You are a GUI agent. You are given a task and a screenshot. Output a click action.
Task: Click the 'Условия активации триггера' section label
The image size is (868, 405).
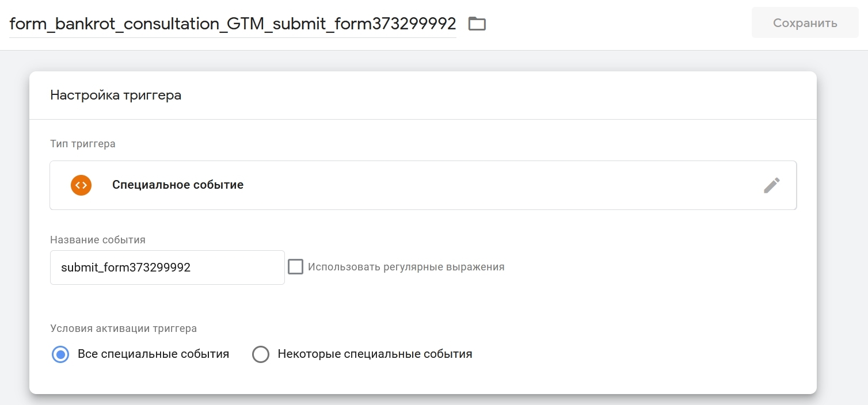[x=123, y=329]
